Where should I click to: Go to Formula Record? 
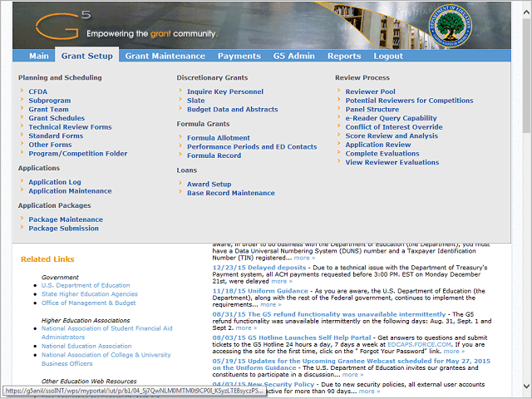[214, 155]
